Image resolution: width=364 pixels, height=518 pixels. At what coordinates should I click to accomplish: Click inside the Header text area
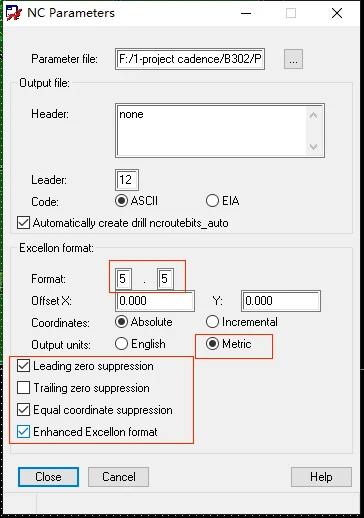pos(211,131)
